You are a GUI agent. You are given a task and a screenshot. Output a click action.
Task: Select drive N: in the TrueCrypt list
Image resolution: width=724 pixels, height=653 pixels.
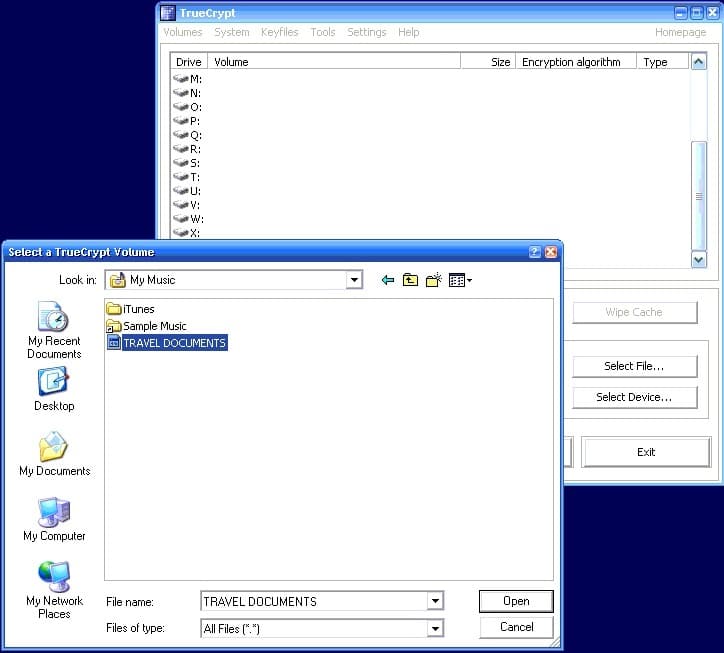tap(187, 93)
